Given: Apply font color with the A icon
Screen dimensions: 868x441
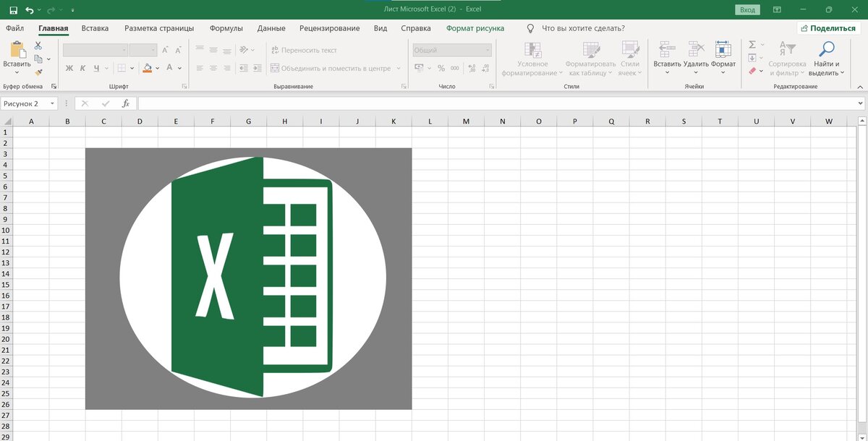Looking at the screenshot, I should [x=170, y=68].
